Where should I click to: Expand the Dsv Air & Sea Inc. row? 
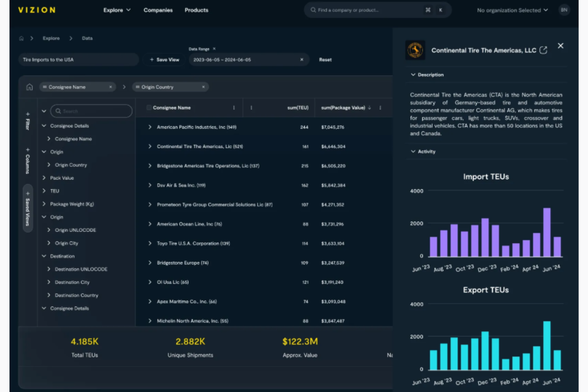coord(150,185)
